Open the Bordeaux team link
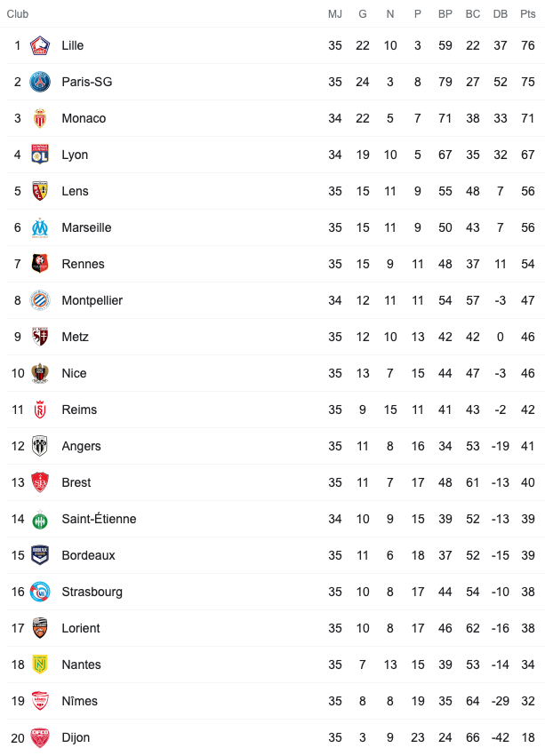545x756 pixels. click(88, 555)
